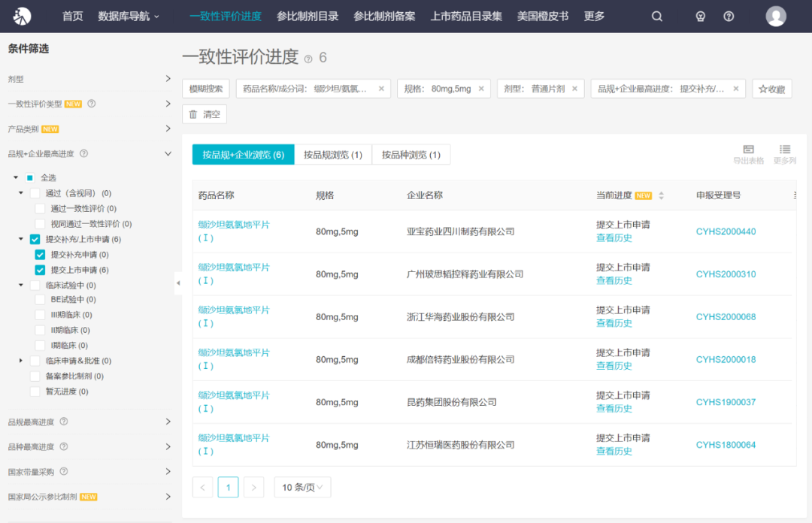
Task: Remove the 规格 80mg,5mg filter tag
Action: [x=481, y=89]
